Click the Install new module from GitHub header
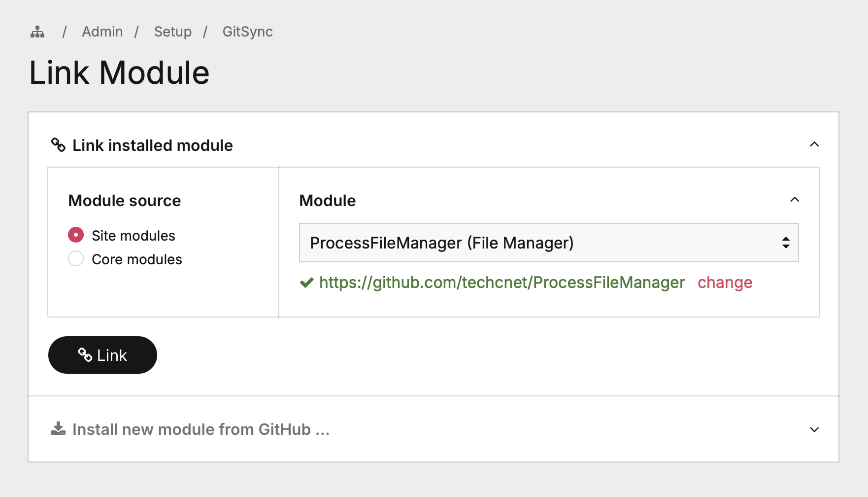Image resolution: width=868 pixels, height=497 pixels. [200, 429]
